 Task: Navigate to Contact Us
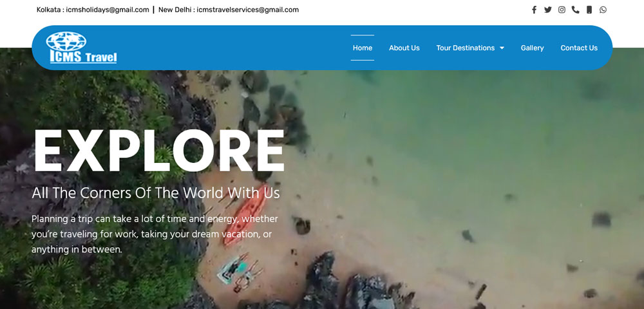(579, 48)
